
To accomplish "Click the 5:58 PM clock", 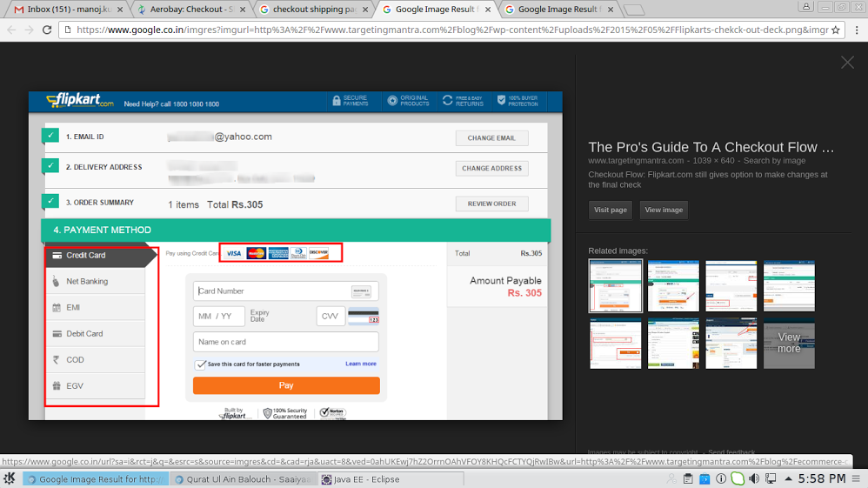I will point(822,479).
